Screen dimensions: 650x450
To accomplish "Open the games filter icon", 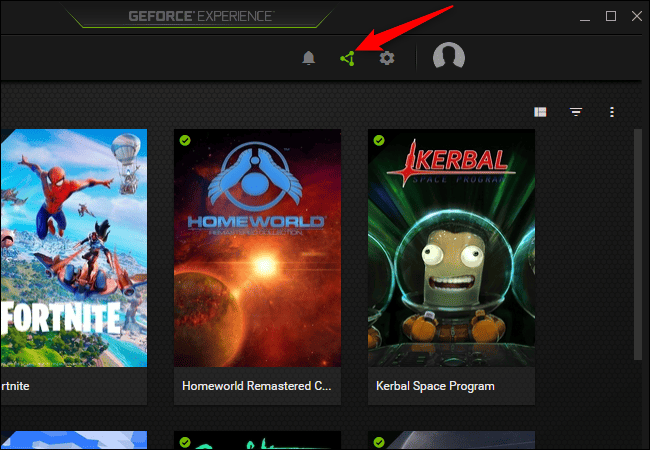I will click(x=576, y=112).
